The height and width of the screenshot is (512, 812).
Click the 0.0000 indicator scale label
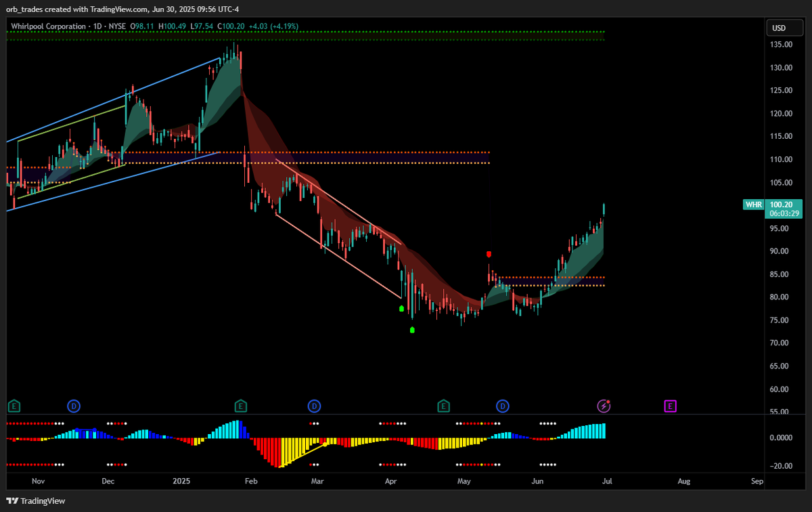(x=781, y=438)
